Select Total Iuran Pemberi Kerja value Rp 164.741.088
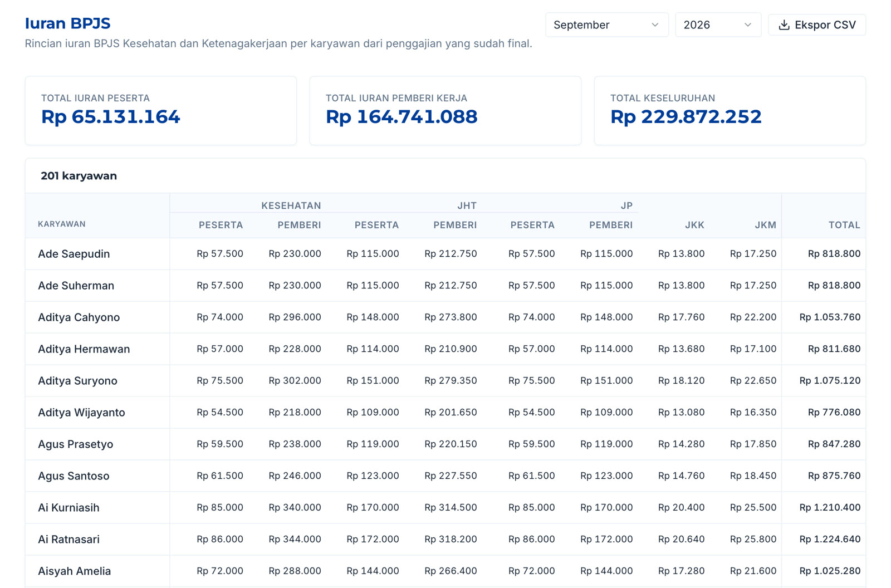This screenshot has height=588, width=891. (402, 117)
